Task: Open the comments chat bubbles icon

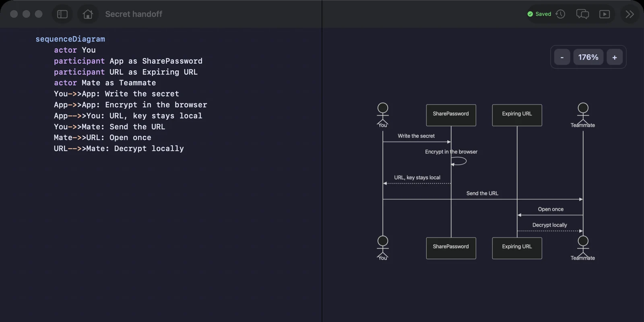Action: coord(582,14)
